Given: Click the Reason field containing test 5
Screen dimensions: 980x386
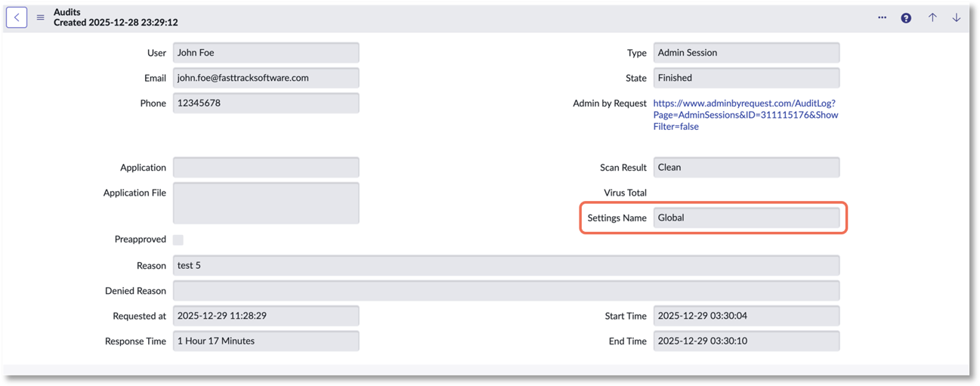Looking at the screenshot, I should 505,266.
